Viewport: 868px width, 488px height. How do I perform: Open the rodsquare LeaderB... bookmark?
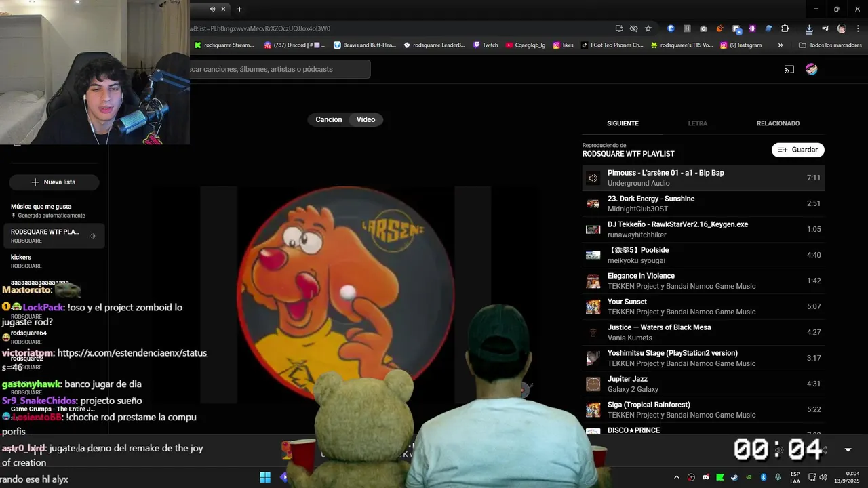pyautogui.click(x=434, y=45)
